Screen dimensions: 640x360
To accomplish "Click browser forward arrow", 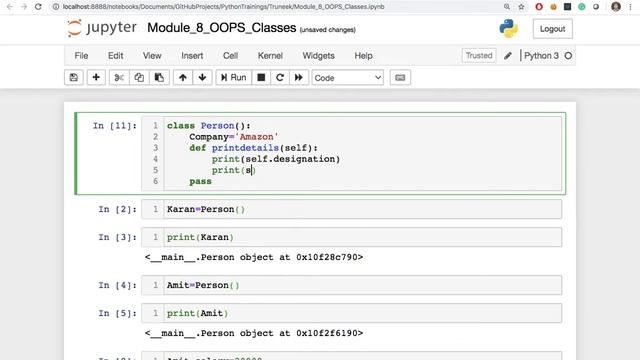I will click(x=24, y=7).
